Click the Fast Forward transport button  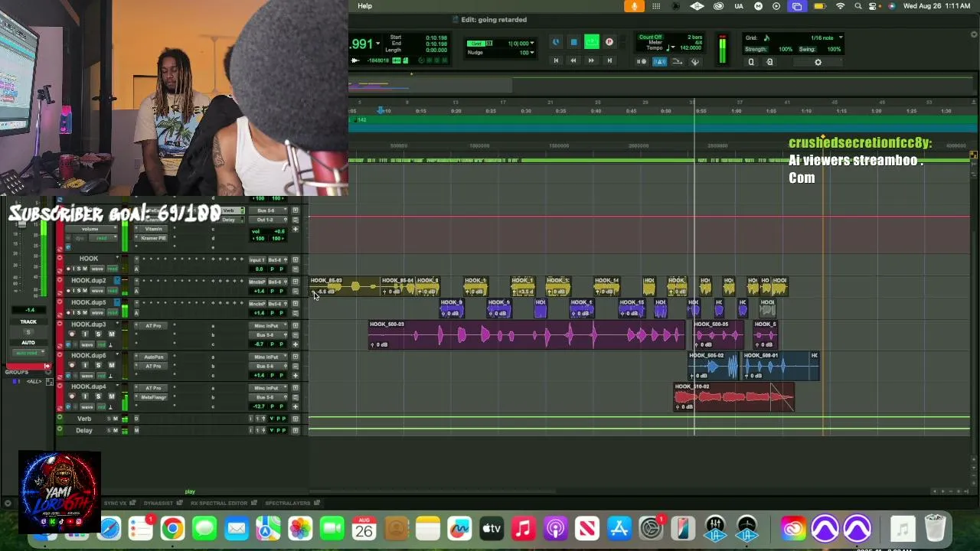(x=591, y=60)
